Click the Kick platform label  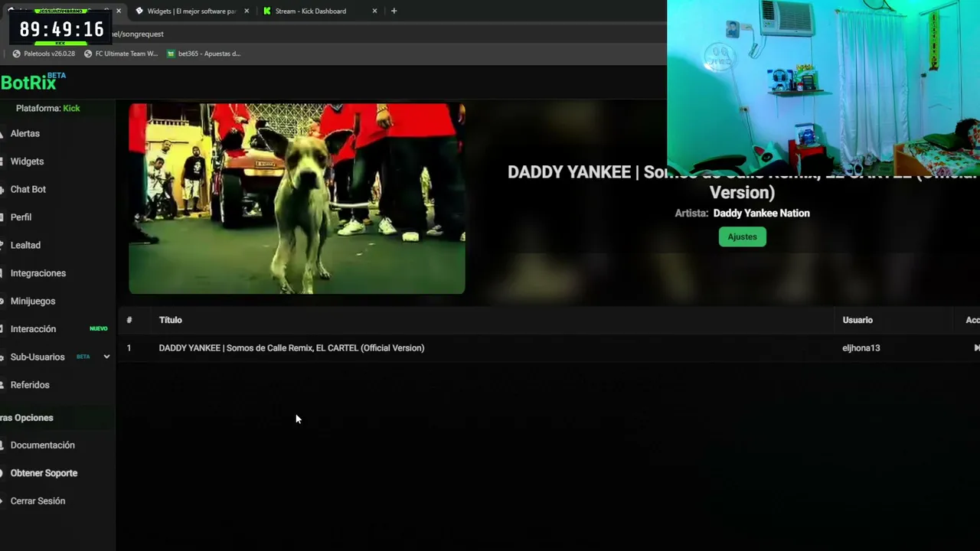click(x=71, y=108)
